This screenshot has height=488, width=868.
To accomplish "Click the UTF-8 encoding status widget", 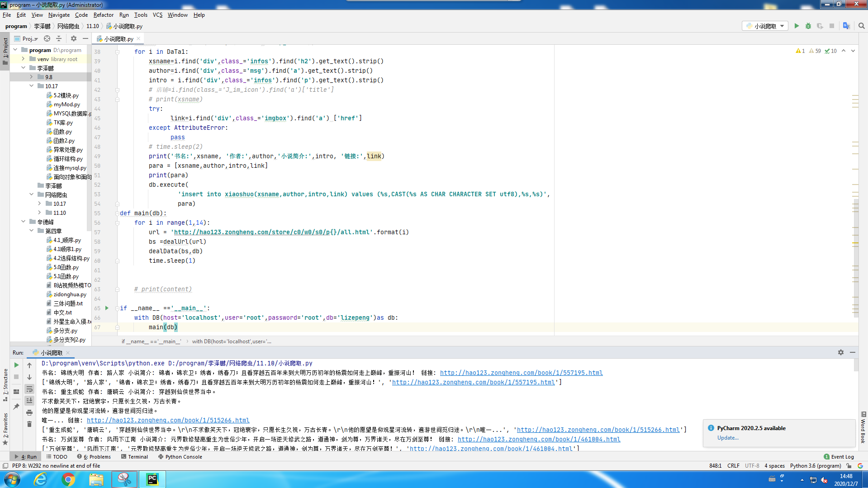I will pos(752,466).
